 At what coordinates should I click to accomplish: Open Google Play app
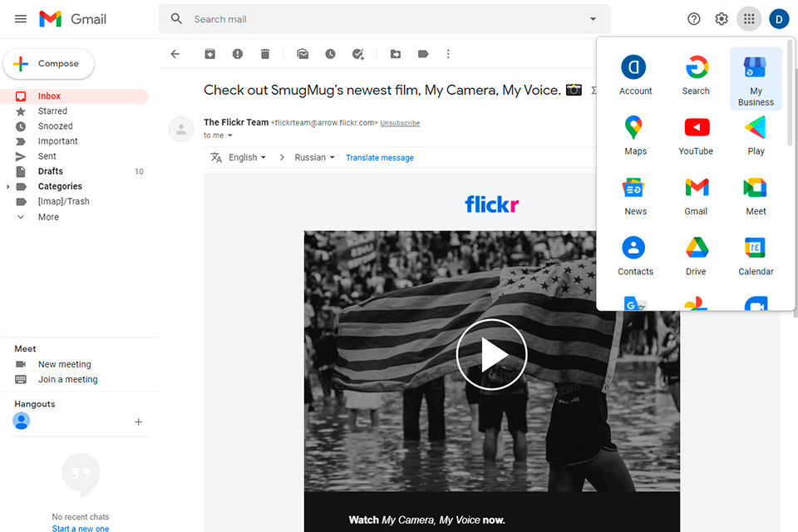756,135
